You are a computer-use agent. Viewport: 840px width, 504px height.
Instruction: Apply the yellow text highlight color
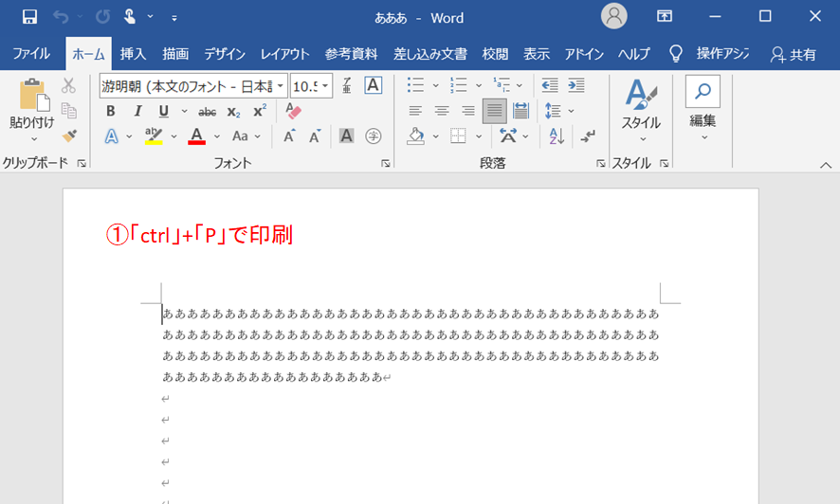tap(154, 135)
